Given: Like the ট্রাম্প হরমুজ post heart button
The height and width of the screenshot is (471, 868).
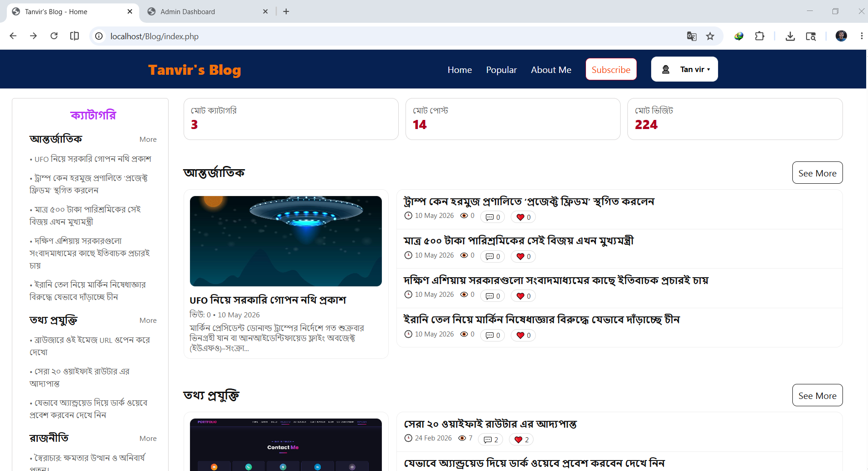Looking at the screenshot, I should pyautogui.click(x=523, y=217).
